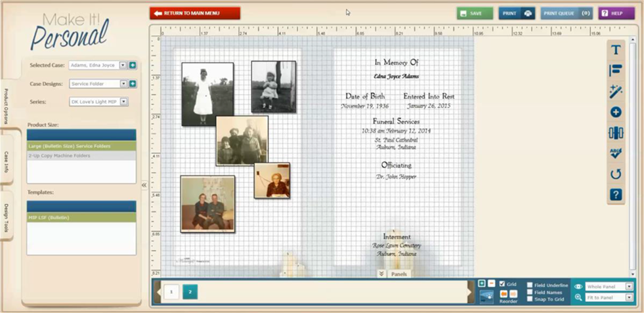644x313 pixels.
Task: Open the Design Tools tab
Action: 7,217
